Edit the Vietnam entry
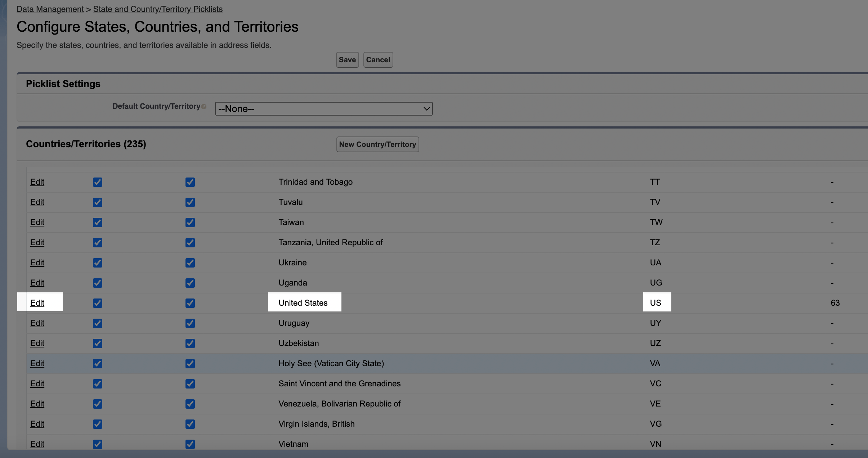868x458 pixels. (x=37, y=444)
